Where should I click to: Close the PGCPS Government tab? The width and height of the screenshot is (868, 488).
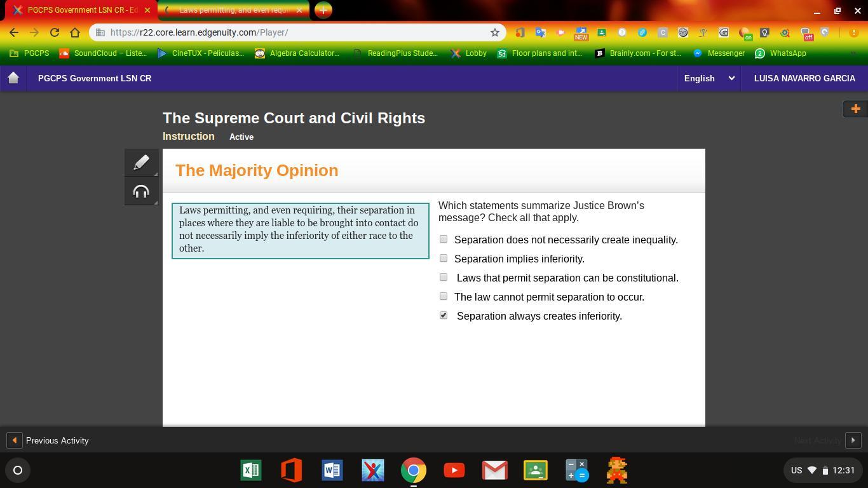pos(147,10)
